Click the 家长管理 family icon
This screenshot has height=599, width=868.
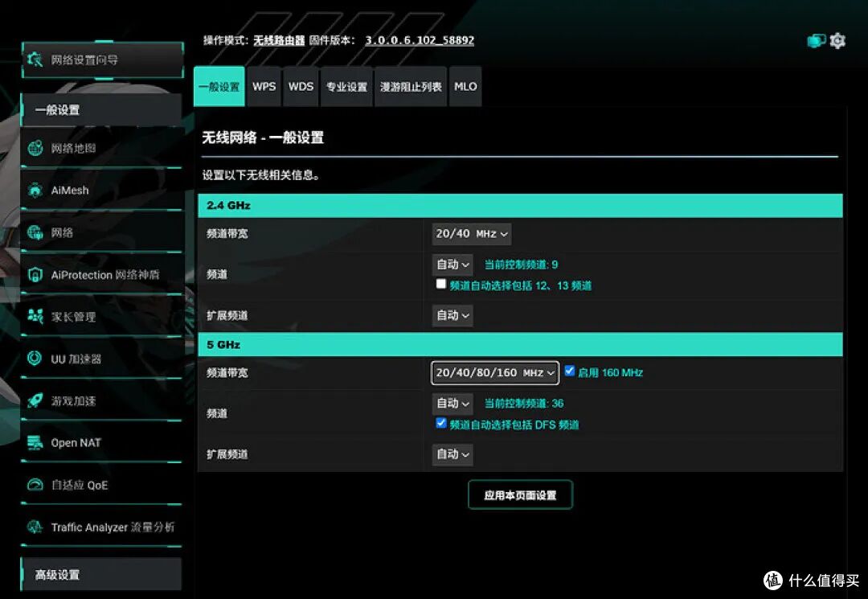(35, 317)
